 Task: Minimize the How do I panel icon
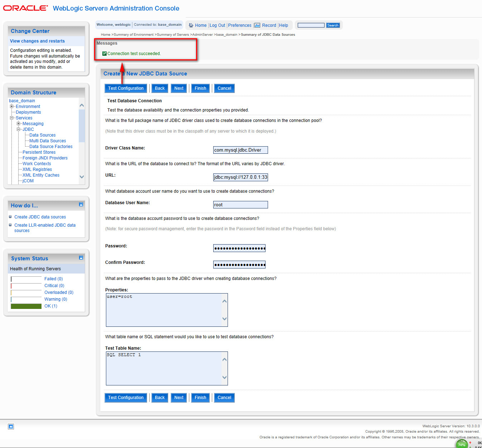pos(81,205)
